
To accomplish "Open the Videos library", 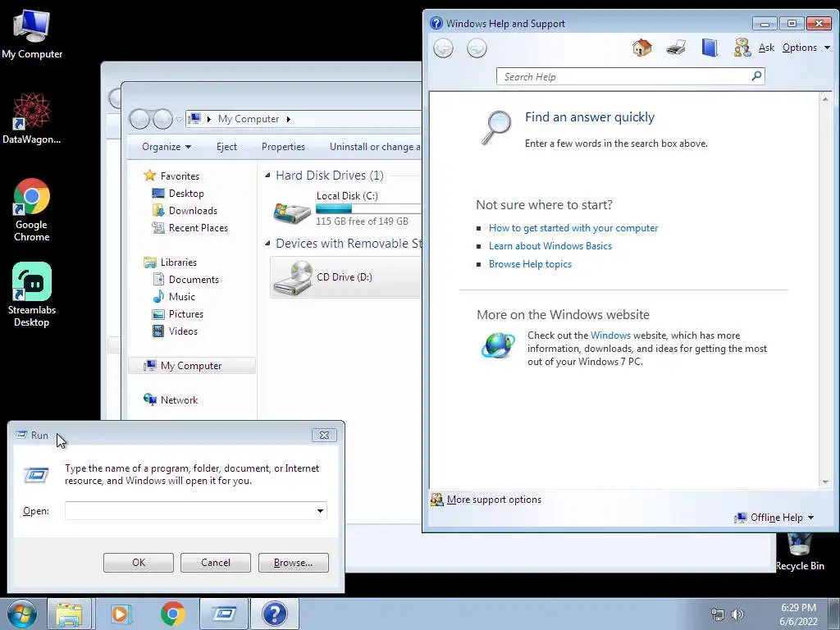I will pyautogui.click(x=183, y=331).
